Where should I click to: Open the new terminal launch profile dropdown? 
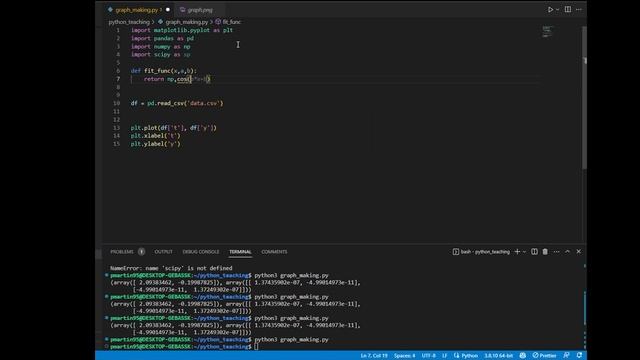pyautogui.click(x=524, y=252)
